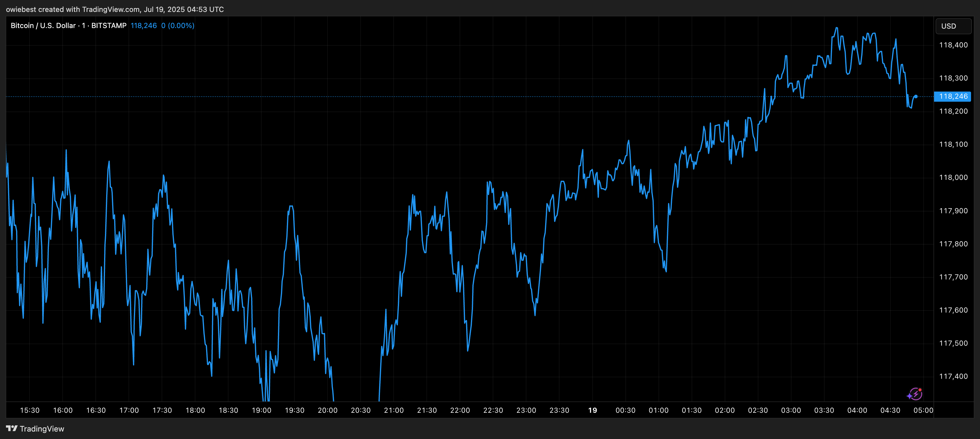Viewport: 980px width, 439px height.
Task: Click the 117,500 price axis label
Action: point(953,343)
